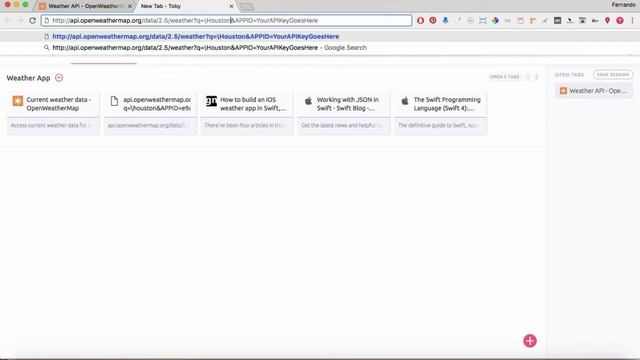Click the tan square extension icon
640x360 pixels.
(x=520, y=20)
